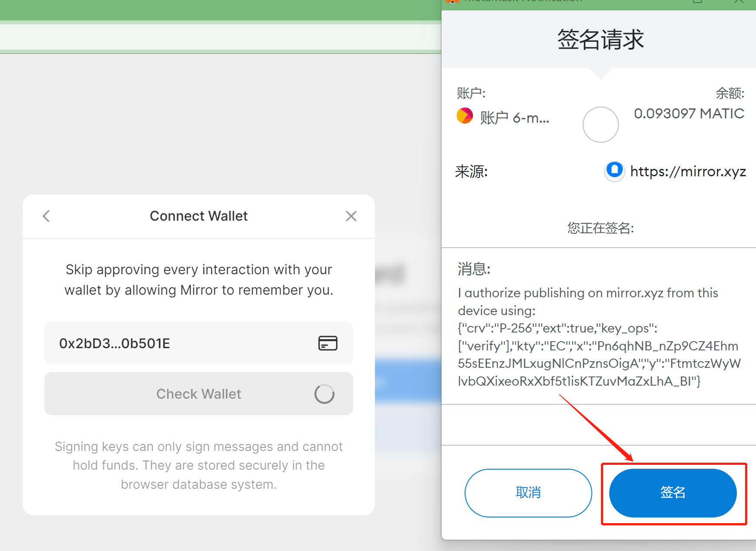
Task: Cancel signing with the 取消 button
Action: [528, 493]
